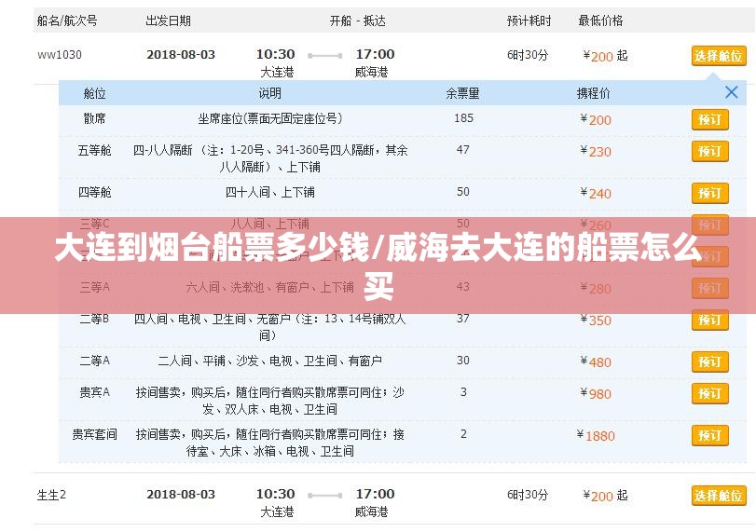
Task: Book the 五等舱 cabin at ¥230
Action: [709, 151]
